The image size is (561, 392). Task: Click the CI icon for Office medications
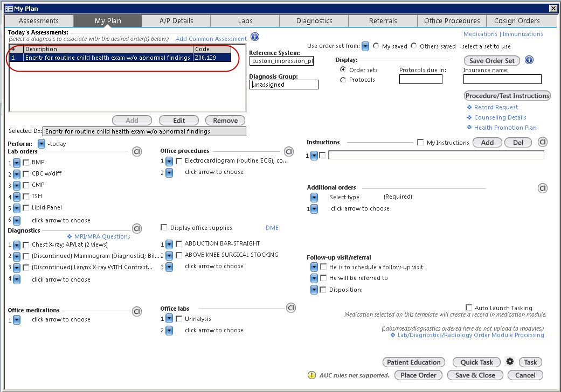[137, 312]
